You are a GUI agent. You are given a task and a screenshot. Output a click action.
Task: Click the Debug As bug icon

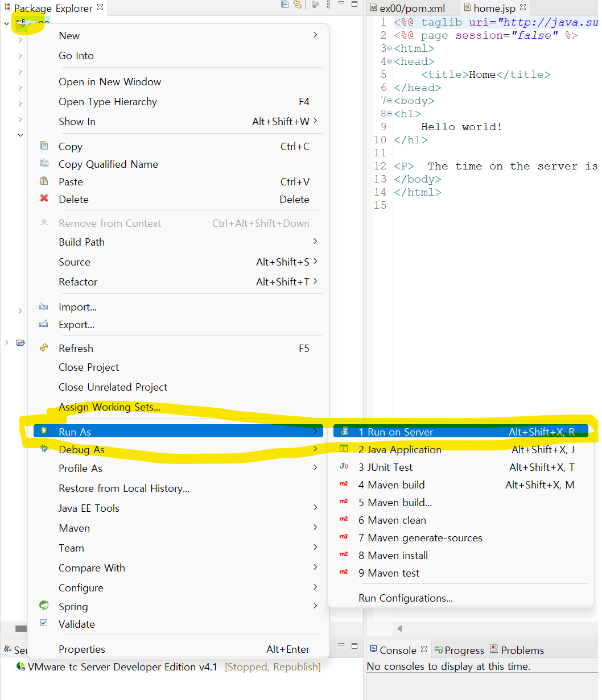(x=44, y=449)
